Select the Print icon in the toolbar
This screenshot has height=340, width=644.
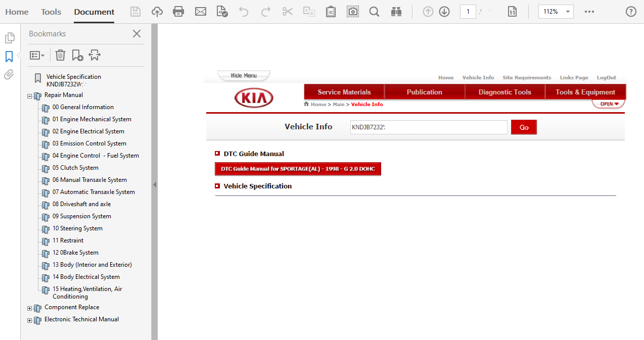(178, 11)
